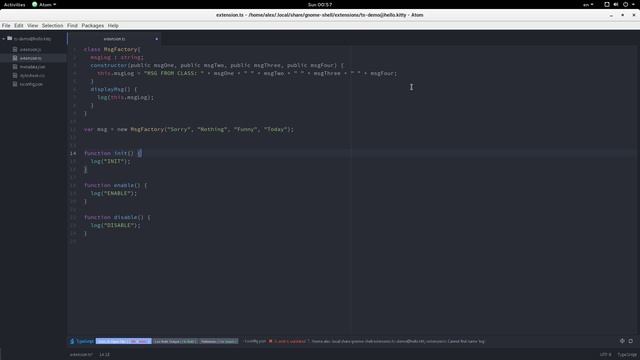Open stylesheet.css in the tree view
The height and width of the screenshot is (360, 640).
[x=32, y=76]
